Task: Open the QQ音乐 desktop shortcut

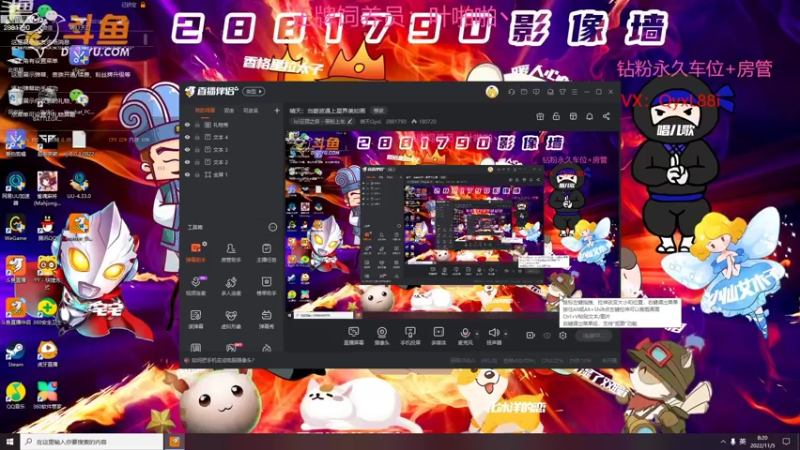Action: pos(16,396)
